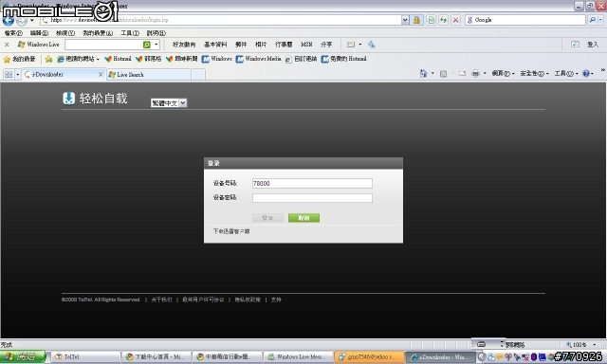Open the 安全性 (Safety) command bar menu
This screenshot has height=364, width=607.
534,74
